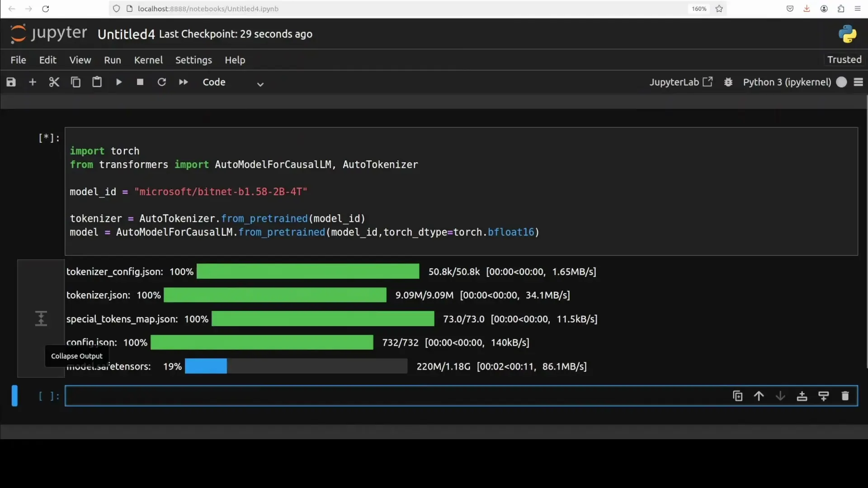
Task: Click the tokenizer_config.json progress bar
Action: (x=308, y=272)
